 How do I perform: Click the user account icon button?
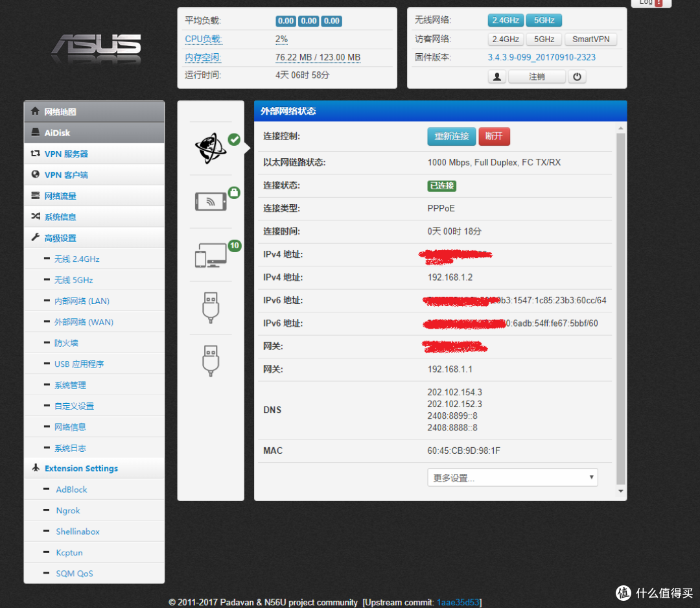coord(497,76)
